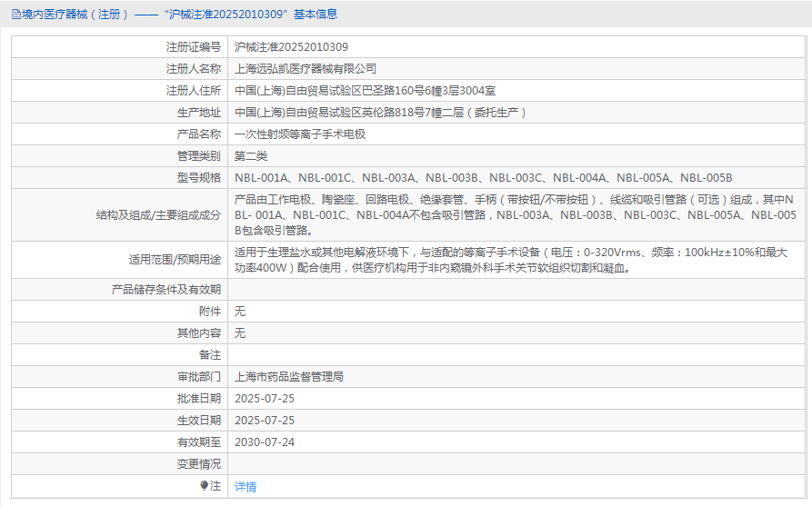Click the 有效期至 label
This screenshot has width=812, height=506.
click(x=199, y=442)
